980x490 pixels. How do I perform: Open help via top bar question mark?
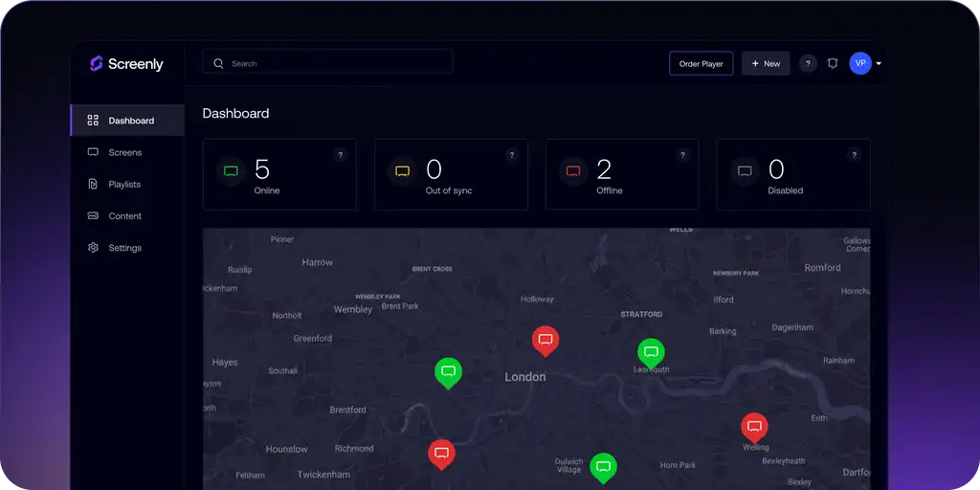[x=808, y=63]
